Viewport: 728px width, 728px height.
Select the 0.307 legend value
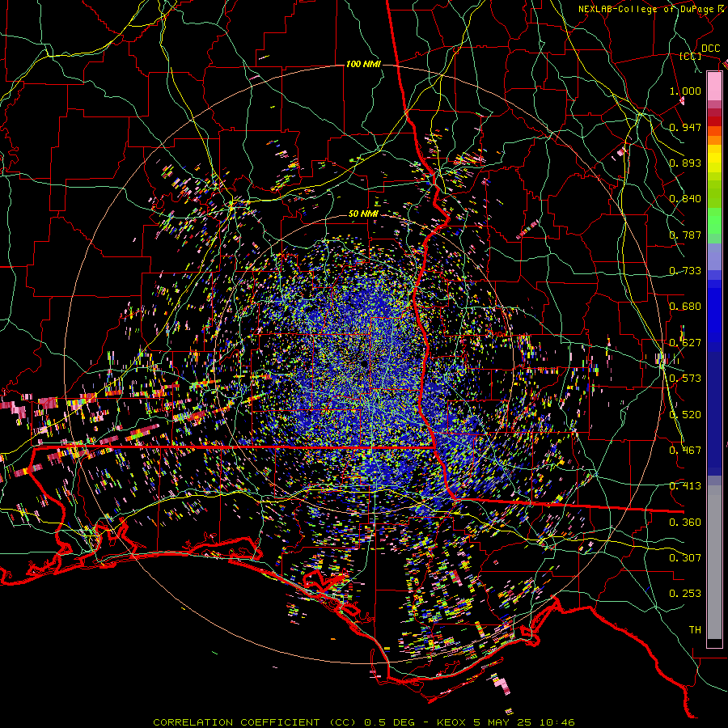[685, 557]
